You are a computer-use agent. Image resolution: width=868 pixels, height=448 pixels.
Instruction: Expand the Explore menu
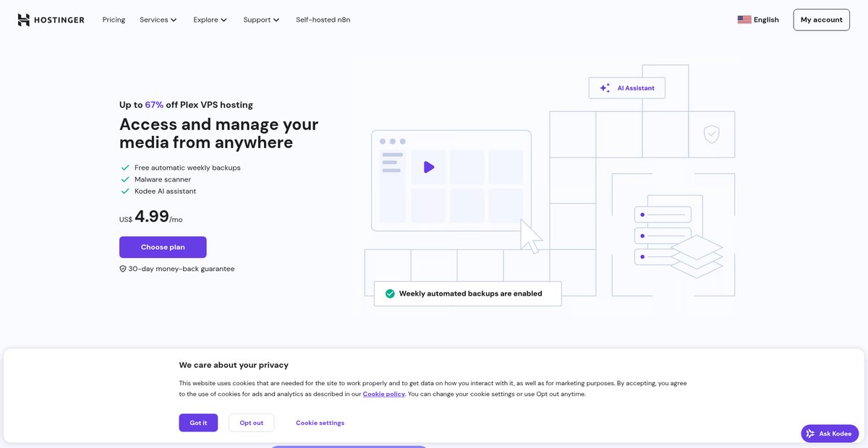pos(210,20)
